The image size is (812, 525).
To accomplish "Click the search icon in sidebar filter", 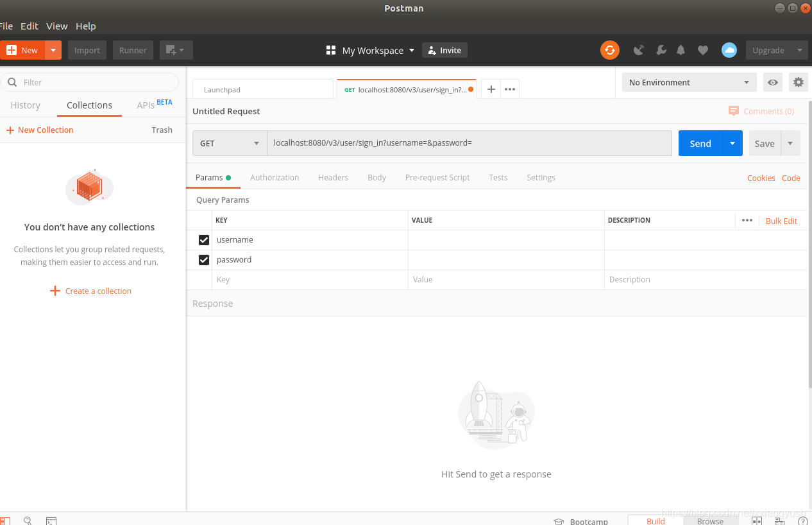I will point(12,82).
